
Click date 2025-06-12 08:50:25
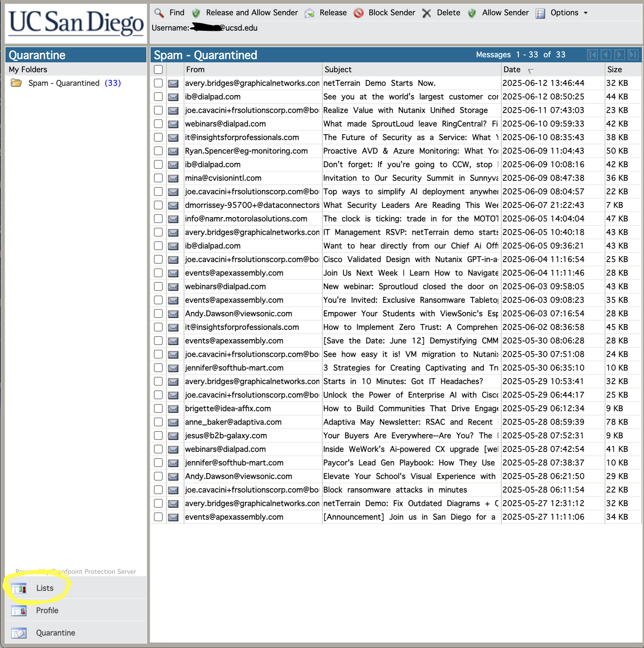pos(543,97)
